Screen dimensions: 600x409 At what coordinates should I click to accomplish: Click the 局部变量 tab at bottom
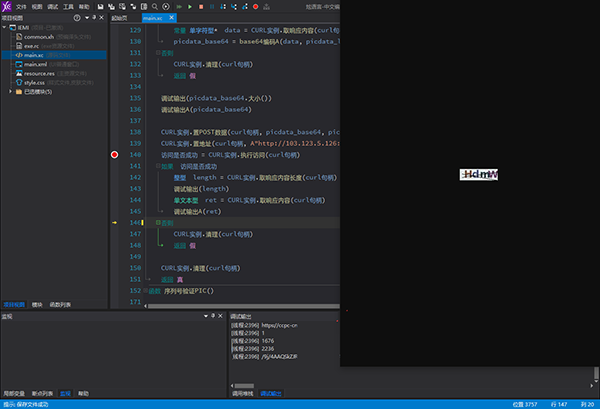click(x=13, y=394)
